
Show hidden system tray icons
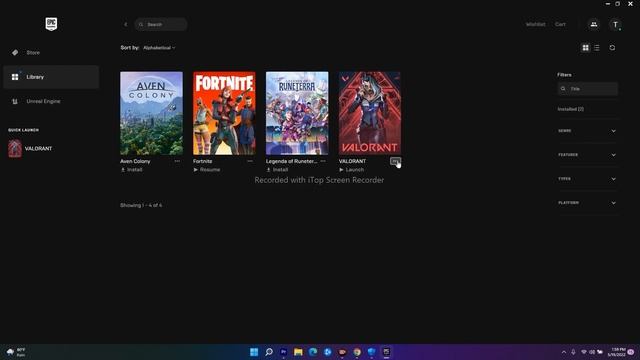[564, 352]
